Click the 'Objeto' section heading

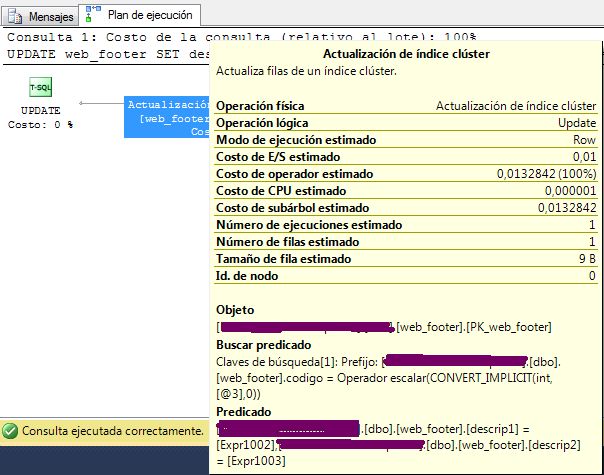[235, 310]
